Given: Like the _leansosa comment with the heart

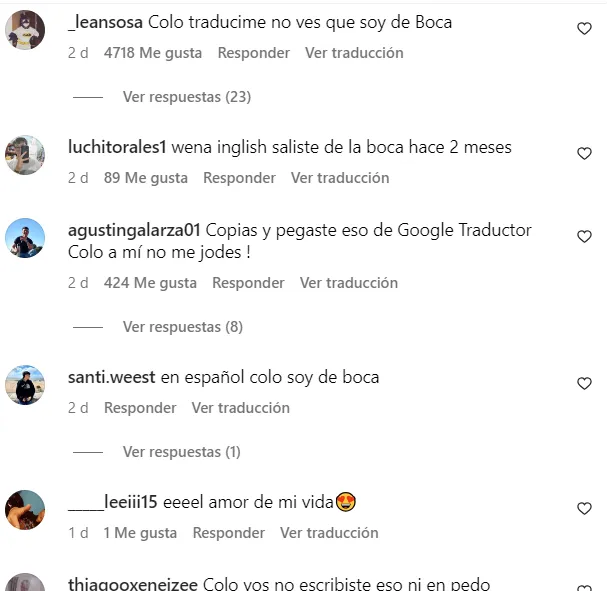Looking at the screenshot, I should (584, 29).
